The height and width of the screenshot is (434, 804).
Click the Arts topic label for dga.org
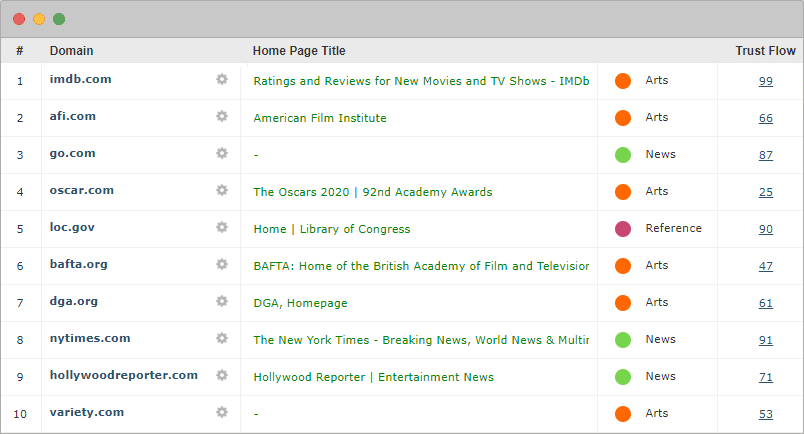click(x=657, y=302)
